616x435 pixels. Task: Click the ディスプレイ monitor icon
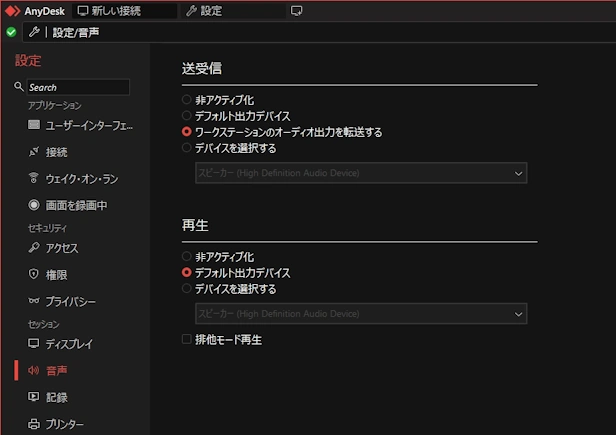(34, 343)
